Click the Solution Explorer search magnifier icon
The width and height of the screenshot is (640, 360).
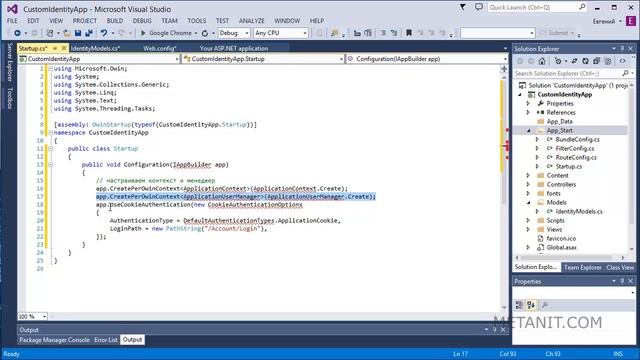[625, 73]
